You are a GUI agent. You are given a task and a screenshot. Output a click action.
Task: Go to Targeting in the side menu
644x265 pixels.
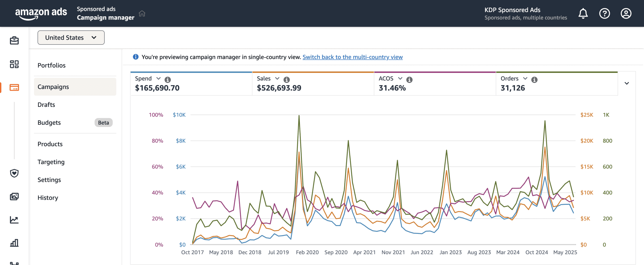coord(51,162)
